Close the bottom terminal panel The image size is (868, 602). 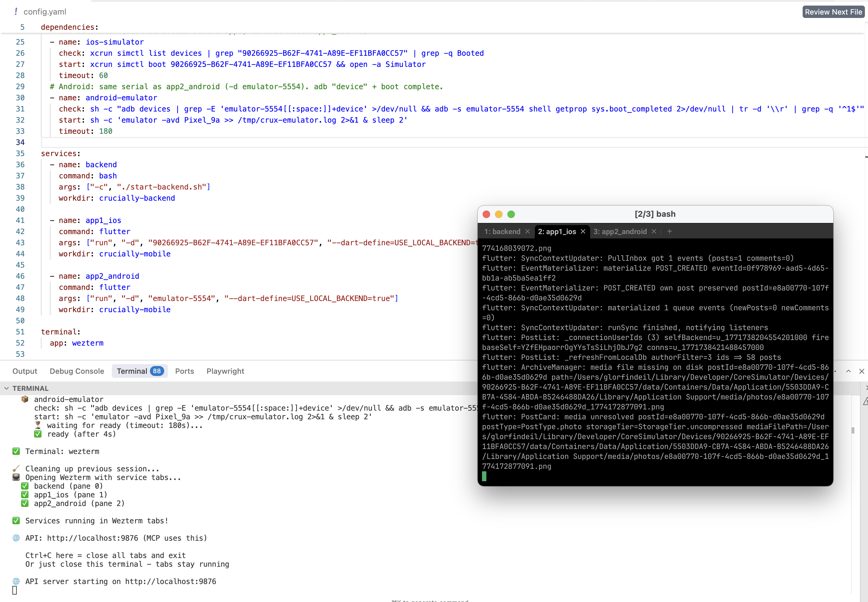tap(861, 371)
